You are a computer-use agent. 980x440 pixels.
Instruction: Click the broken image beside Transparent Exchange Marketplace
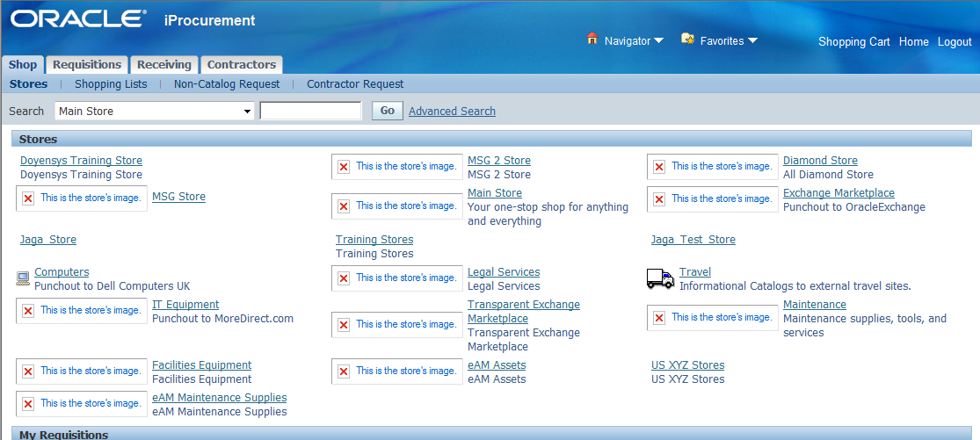point(397,325)
